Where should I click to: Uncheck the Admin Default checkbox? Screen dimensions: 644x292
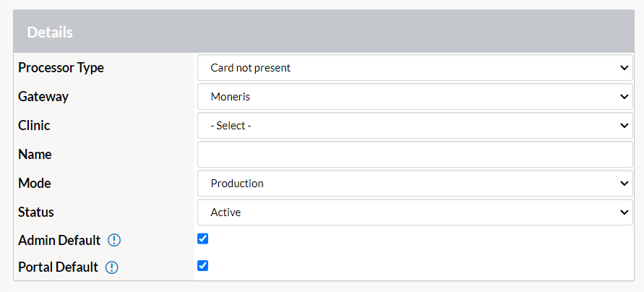coord(203,239)
